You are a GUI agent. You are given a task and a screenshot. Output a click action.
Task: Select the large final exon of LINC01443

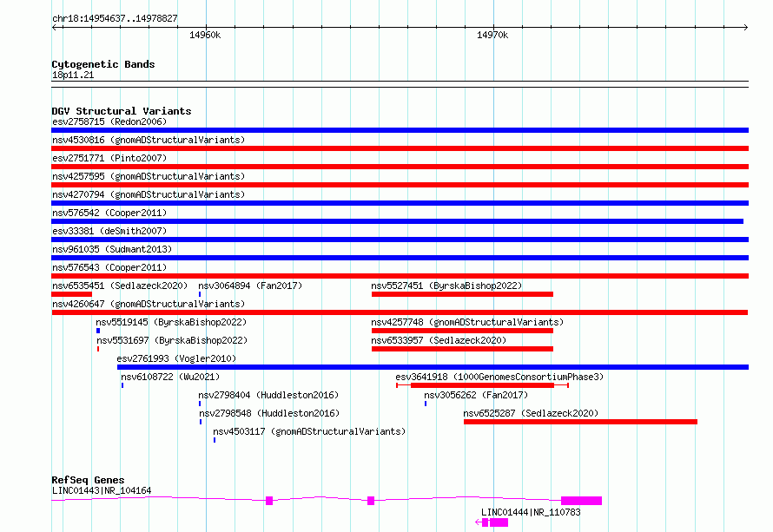581,501
